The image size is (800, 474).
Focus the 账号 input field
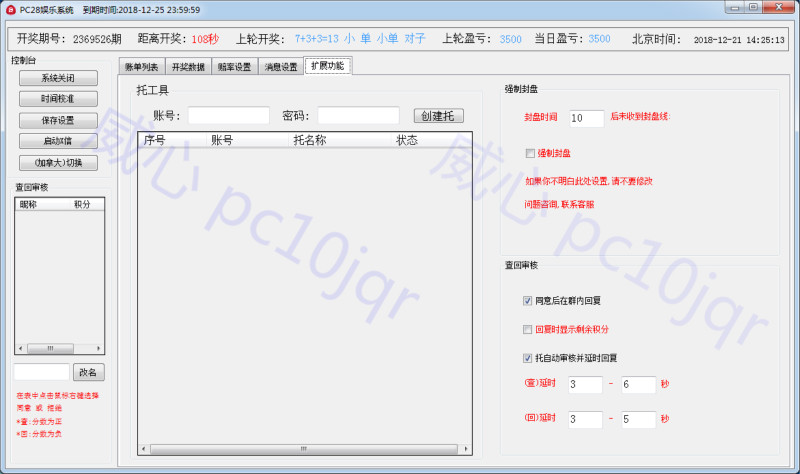[x=229, y=115]
